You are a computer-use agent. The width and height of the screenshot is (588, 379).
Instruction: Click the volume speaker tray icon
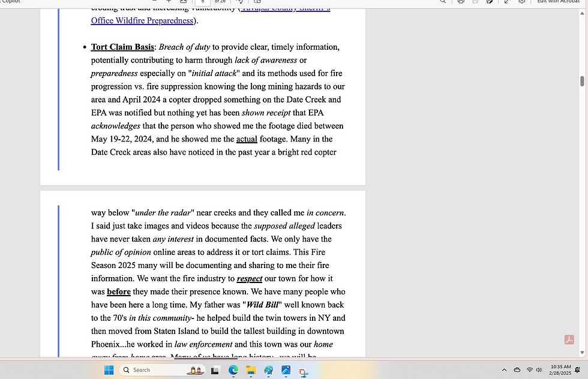pos(539,370)
